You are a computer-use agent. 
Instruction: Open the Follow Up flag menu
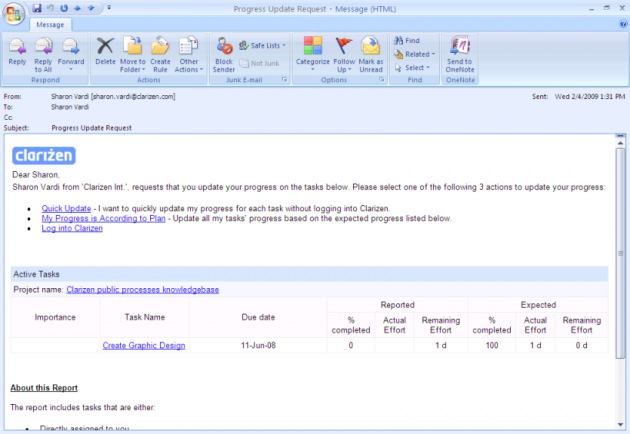tap(344, 55)
